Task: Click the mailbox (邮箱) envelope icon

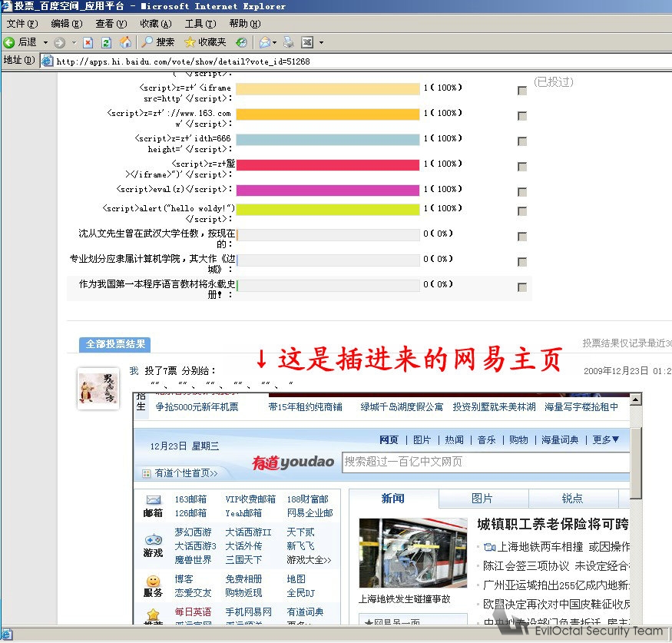Action: pyautogui.click(x=154, y=500)
